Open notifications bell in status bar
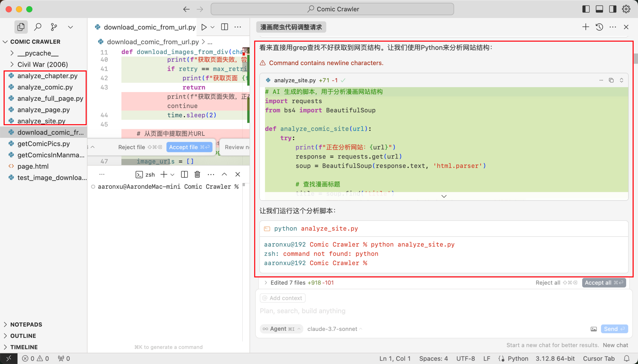Screen dimensions: 638x364 (626, 358)
